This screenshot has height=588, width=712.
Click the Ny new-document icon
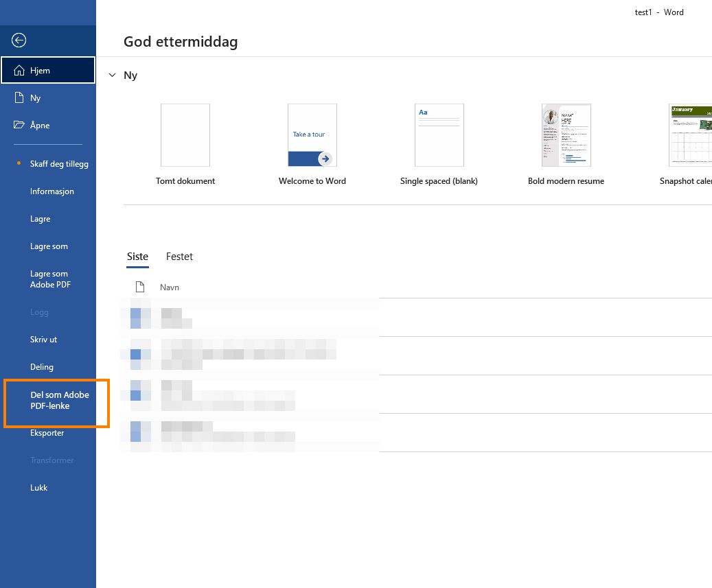point(19,97)
